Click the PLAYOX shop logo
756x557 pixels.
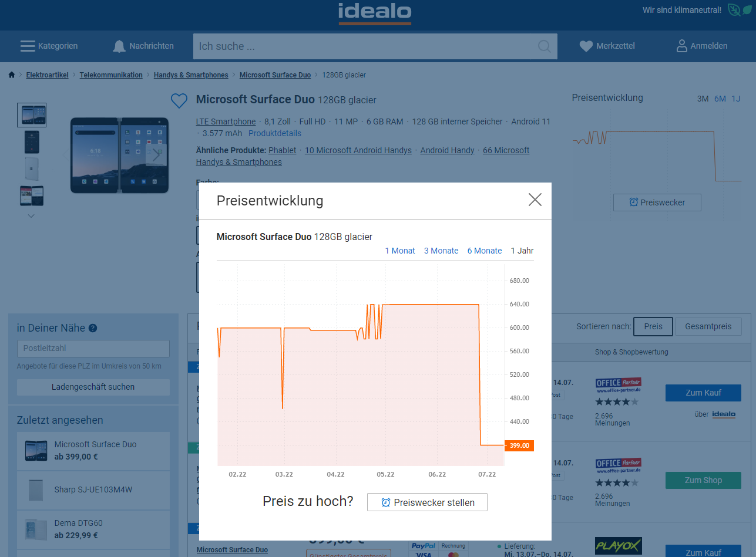pyautogui.click(x=618, y=546)
